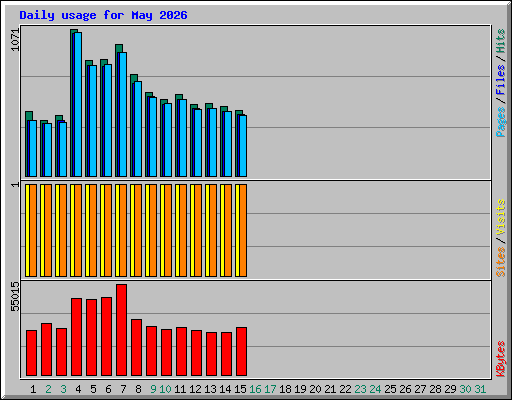The image size is (512, 400).
Task: Click the red KBytes bar for day 15
Action: pyautogui.click(x=241, y=351)
